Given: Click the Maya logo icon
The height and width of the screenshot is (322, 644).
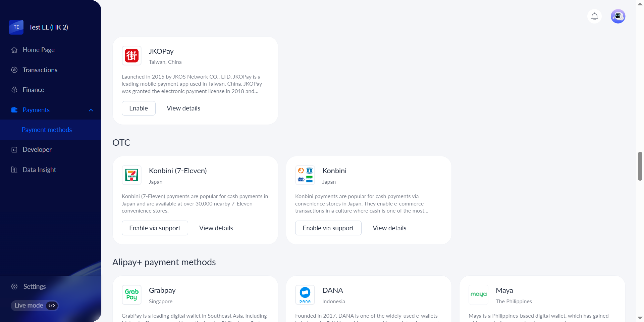Looking at the screenshot, I should (x=478, y=295).
